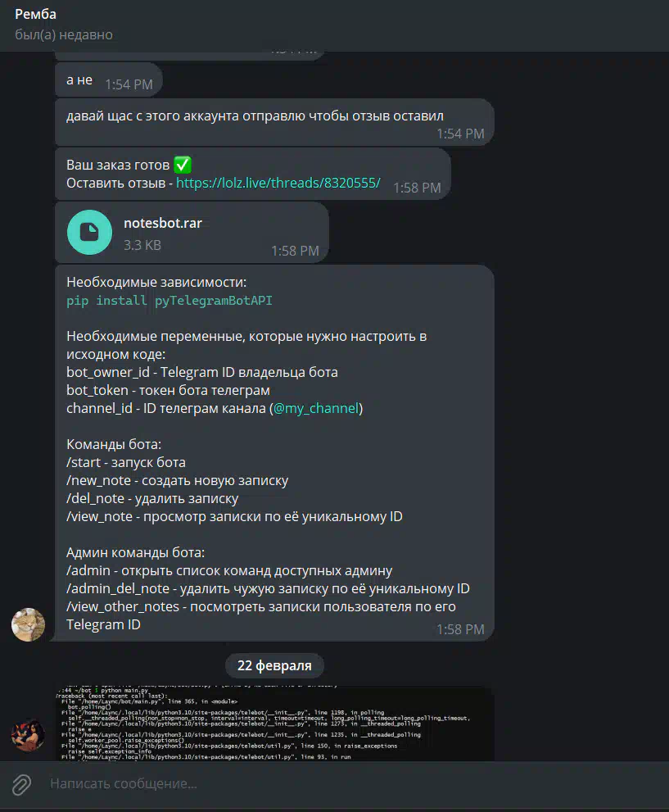Click the 'был(а) недавно' status text
The image size is (669, 812).
(x=64, y=34)
